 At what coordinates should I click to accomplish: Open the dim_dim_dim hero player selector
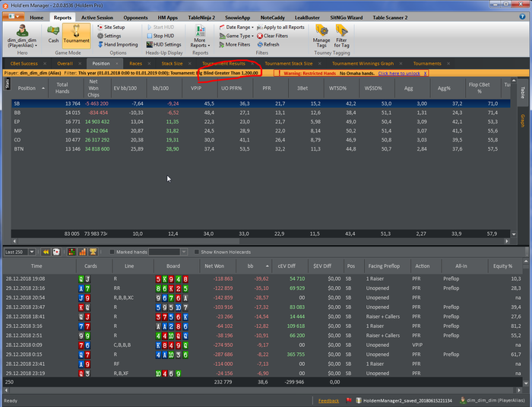(x=22, y=37)
